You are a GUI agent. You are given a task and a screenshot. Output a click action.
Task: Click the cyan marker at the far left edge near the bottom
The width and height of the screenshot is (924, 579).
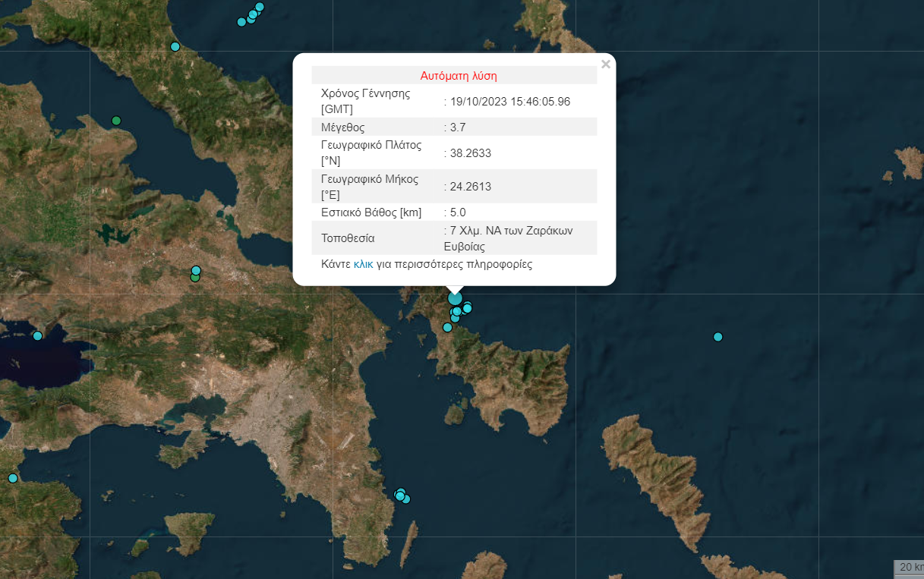click(x=12, y=478)
